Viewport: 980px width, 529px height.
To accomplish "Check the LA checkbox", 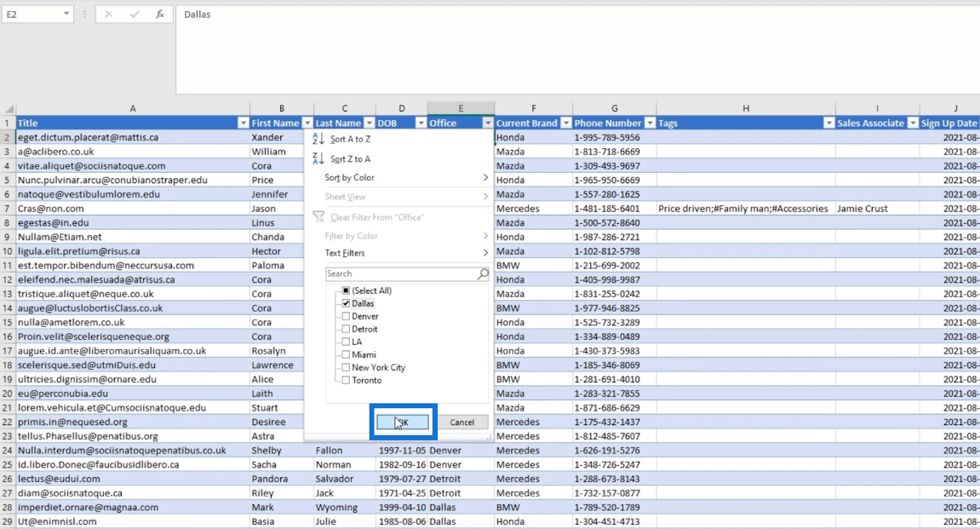I will [346, 342].
